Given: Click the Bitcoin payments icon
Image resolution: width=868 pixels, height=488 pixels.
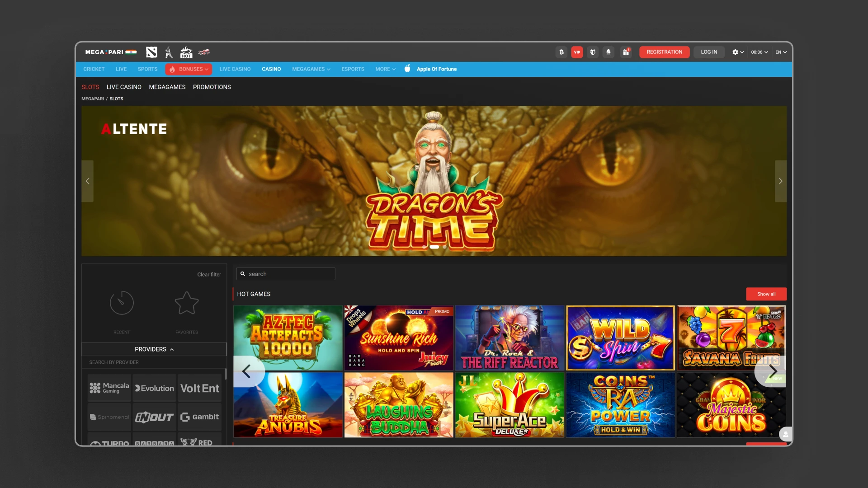Looking at the screenshot, I should click(x=561, y=52).
